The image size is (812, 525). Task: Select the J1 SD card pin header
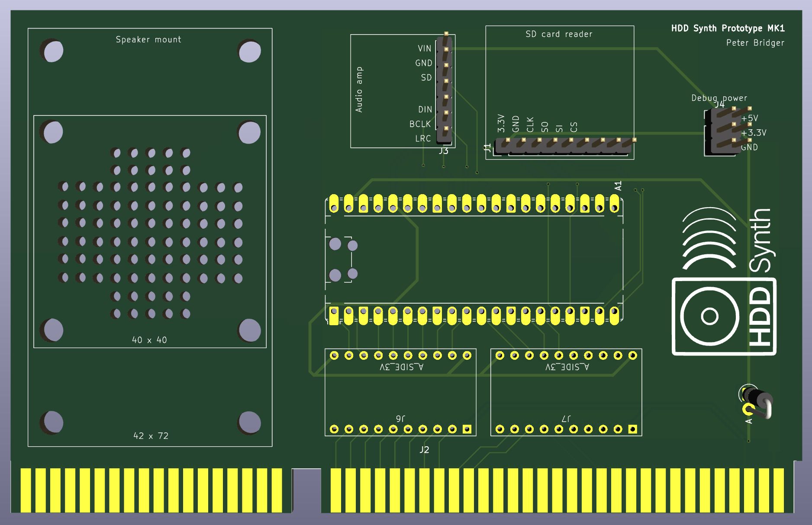point(564,146)
